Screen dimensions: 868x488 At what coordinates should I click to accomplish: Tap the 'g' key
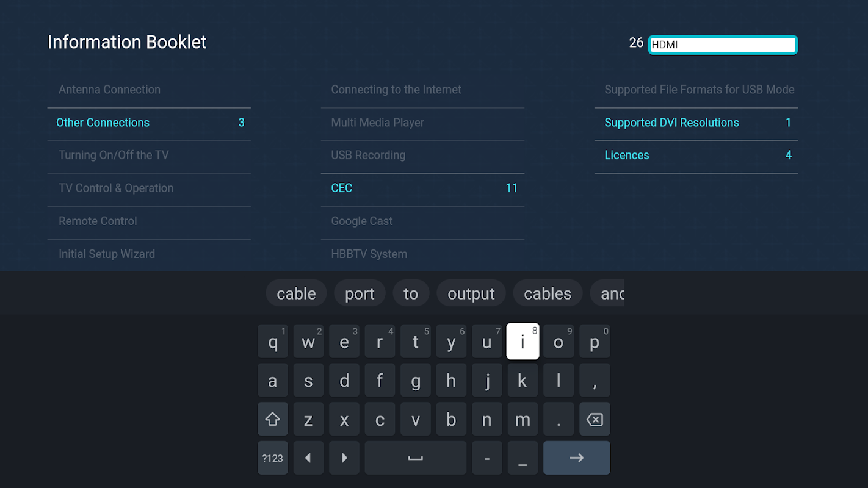coord(416,380)
